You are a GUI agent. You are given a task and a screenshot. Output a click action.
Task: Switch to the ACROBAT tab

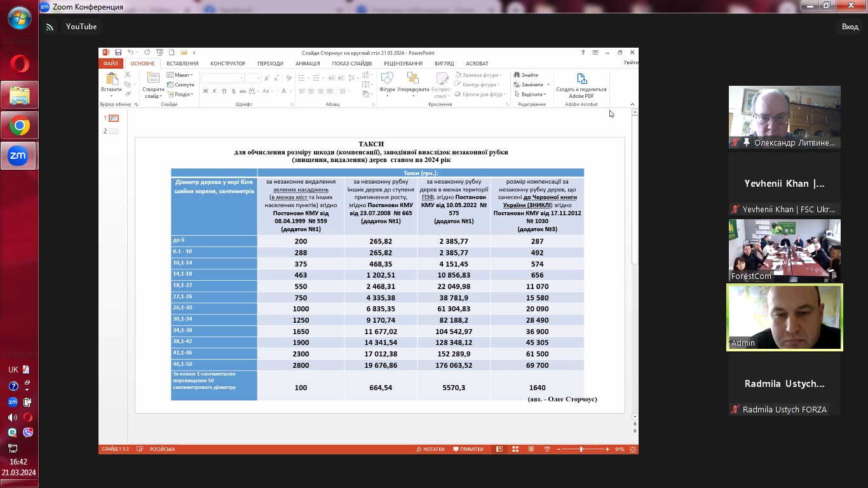[x=477, y=64]
